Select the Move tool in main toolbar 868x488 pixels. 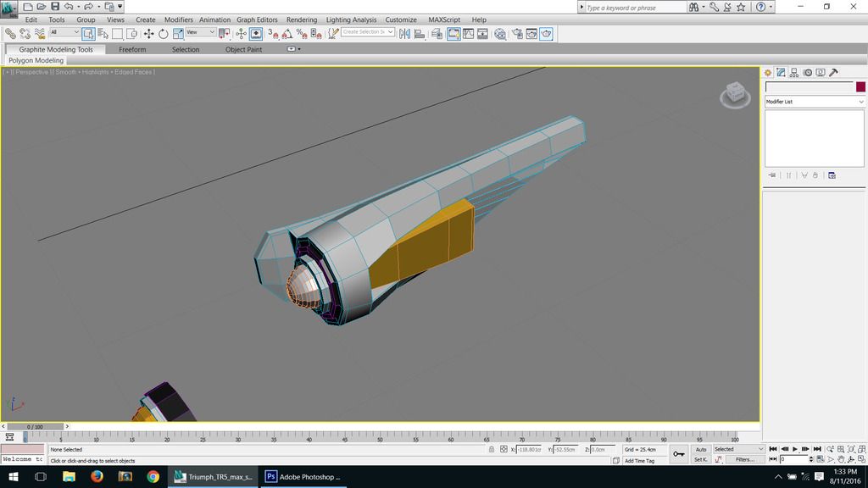[x=148, y=34]
